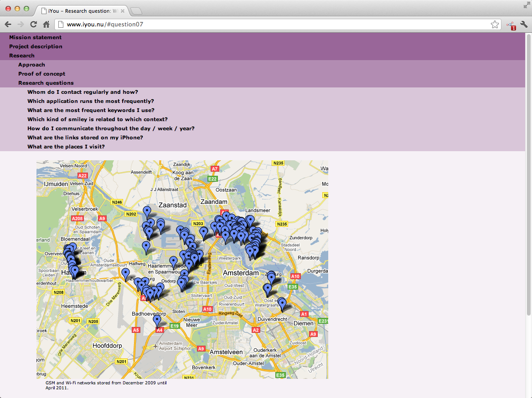Go to the browser home page icon
The height and width of the screenshot is (398, 532).
click(46, 25)
